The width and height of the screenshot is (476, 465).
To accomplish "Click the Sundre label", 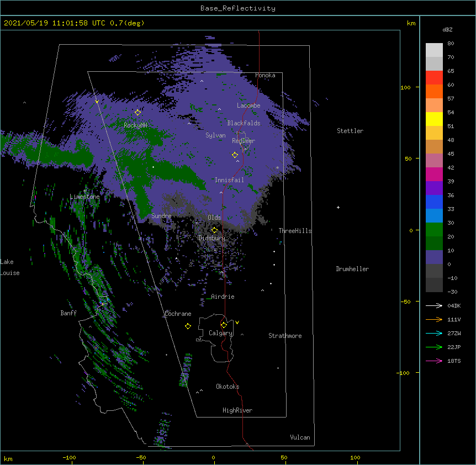I will [161, 216].
